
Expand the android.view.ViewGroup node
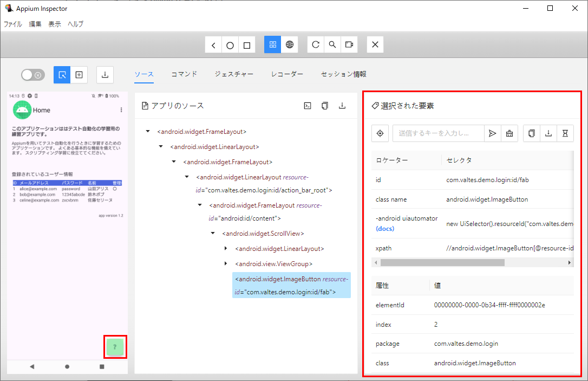click(226, 264)
